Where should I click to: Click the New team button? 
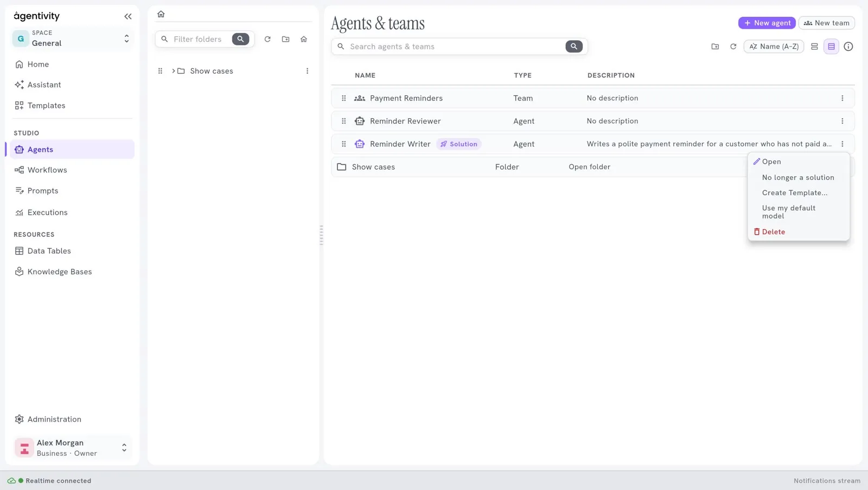[827, 23]
